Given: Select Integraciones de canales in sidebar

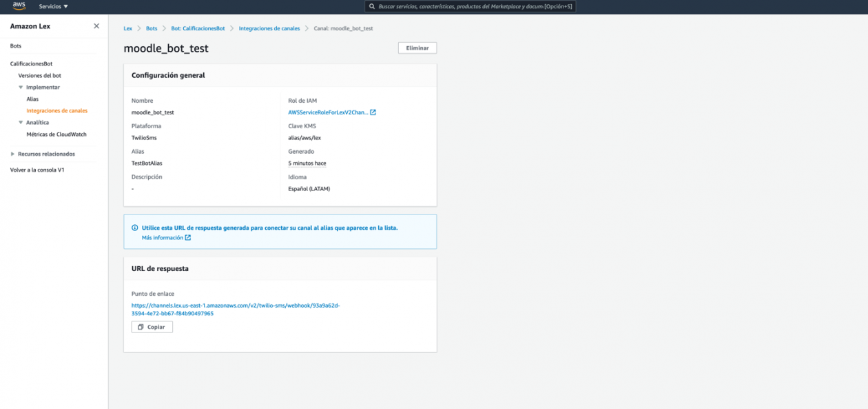Looking at the screenshot, I should click(x=57, y=110).
